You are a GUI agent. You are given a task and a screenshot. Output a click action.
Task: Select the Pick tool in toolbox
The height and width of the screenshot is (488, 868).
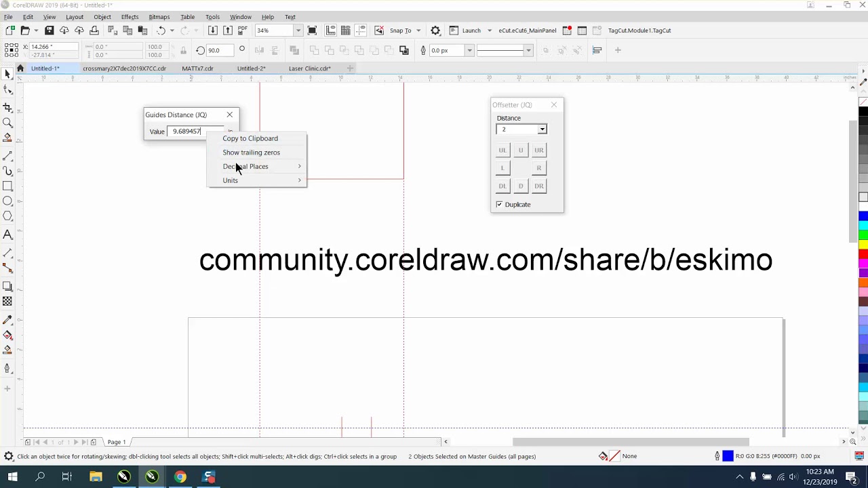click(7, 74)
